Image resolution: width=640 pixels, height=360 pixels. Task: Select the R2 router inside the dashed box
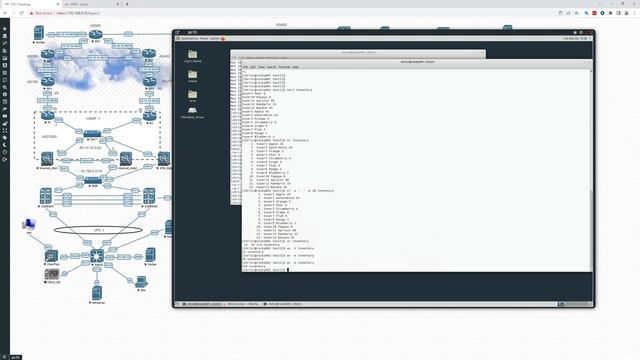coord(149,116)
